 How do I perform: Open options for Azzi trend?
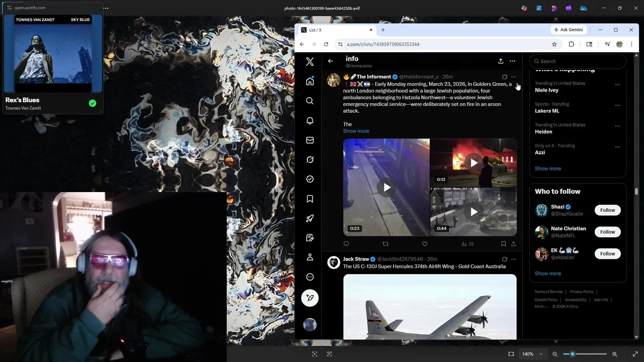point(617,147)
